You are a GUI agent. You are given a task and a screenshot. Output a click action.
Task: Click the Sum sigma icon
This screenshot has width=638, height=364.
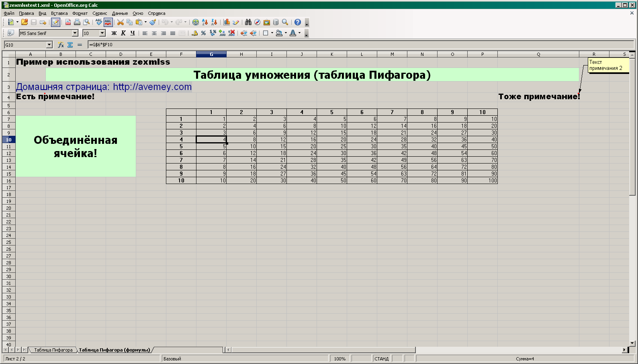click(70, 45)
